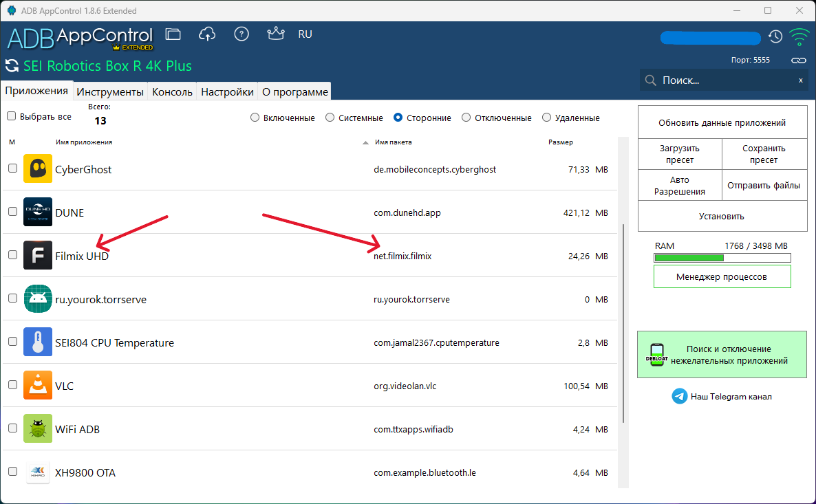Image resolution: width=816 pixels, height=504 pixels.
Task: Select the 'Удаленные' radio filter
Action: [x=546, y=118]
